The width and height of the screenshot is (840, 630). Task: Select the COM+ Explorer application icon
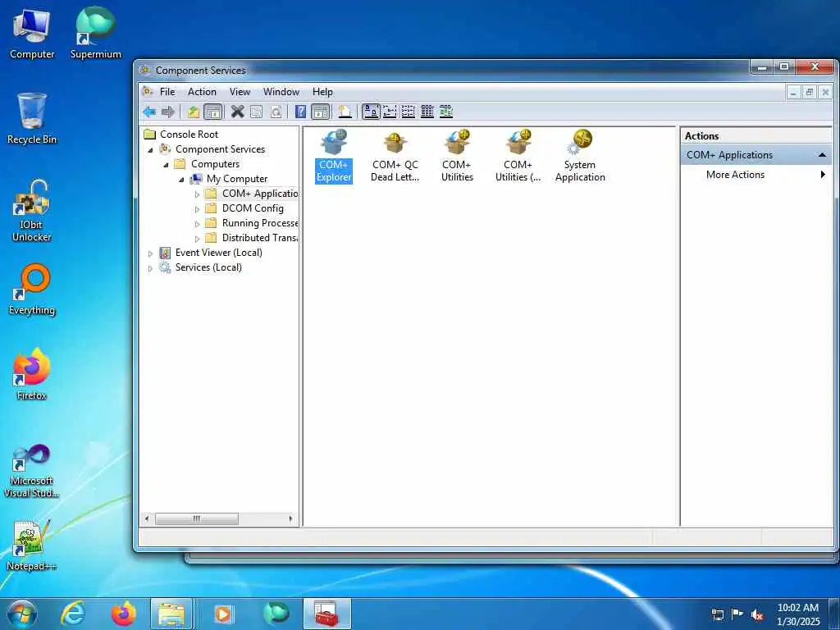coord(334,156)
